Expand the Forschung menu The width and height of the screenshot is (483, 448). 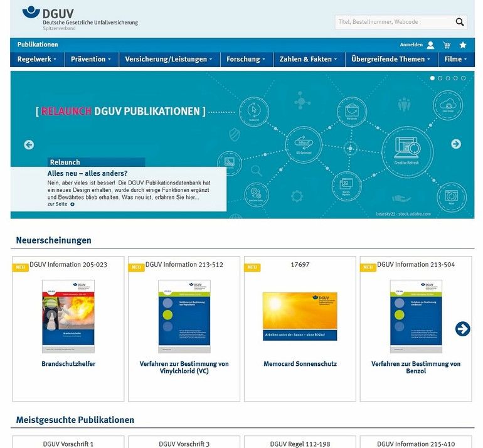[x=247, y=59]
